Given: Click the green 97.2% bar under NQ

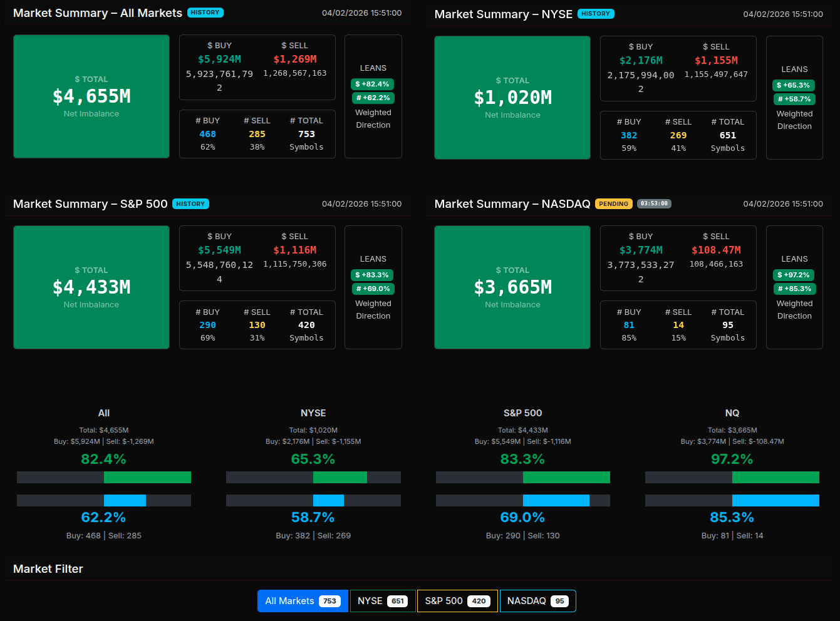Looking at the screenshot, I should 775,478.
